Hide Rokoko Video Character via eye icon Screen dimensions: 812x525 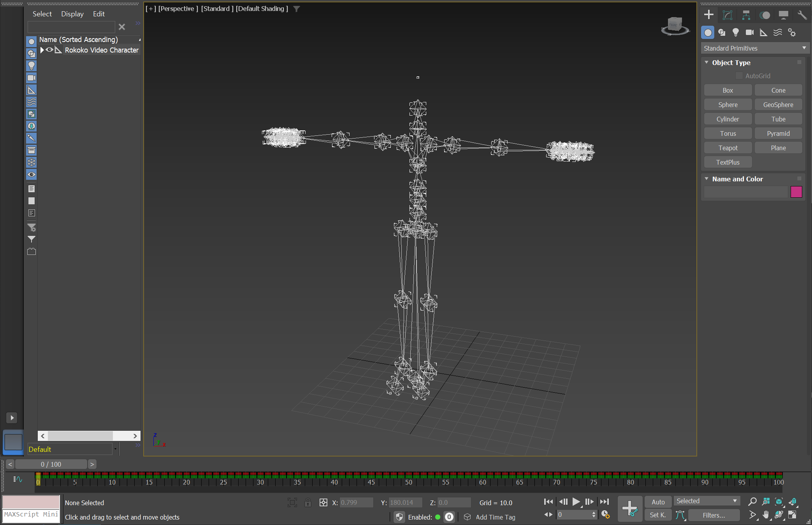tap(49, 50)
